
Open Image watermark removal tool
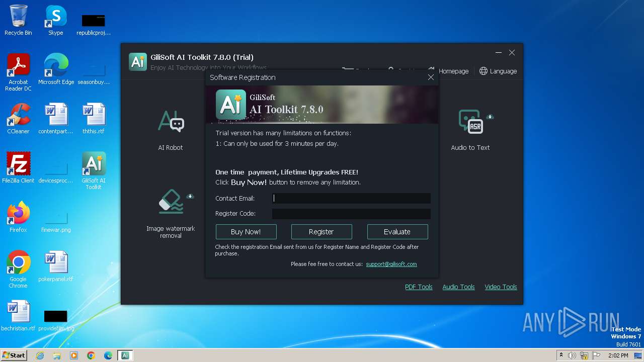click(x=171, y=214)
